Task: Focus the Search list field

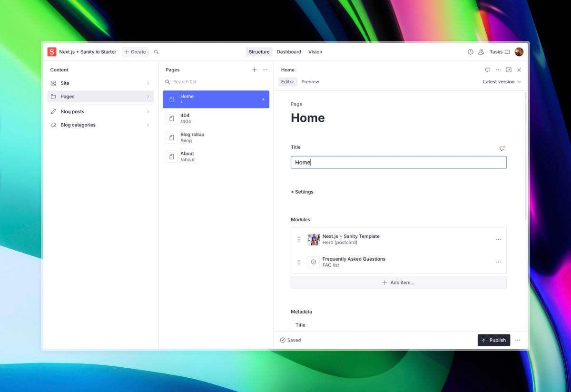Action: point(216,82)
